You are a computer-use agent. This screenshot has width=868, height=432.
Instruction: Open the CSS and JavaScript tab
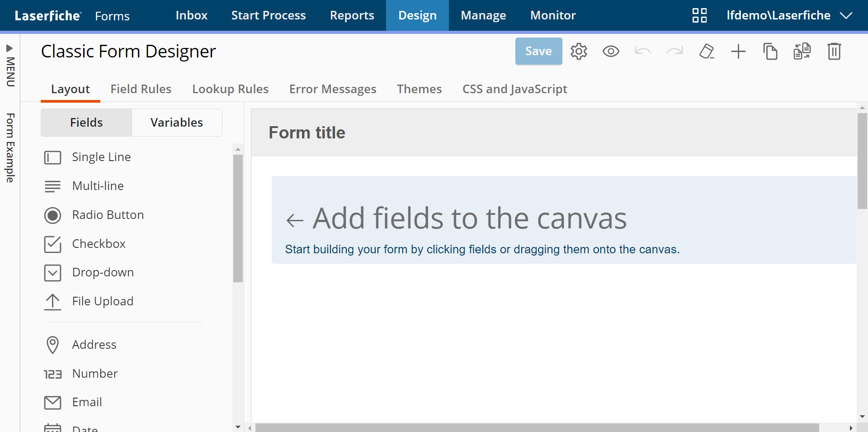point(514,89)
